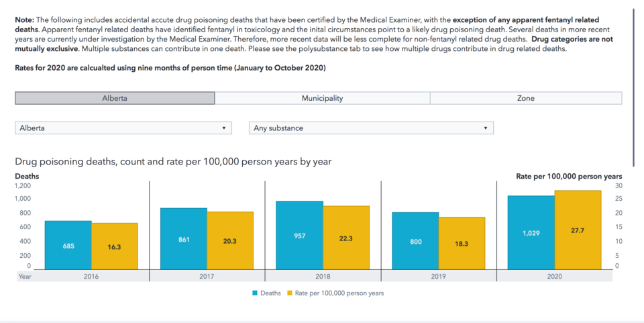Viewport: 644px width, 323px height.
Task: Click the 2016 rate bar labeled 16.3
Action: [x=115, y=246]
